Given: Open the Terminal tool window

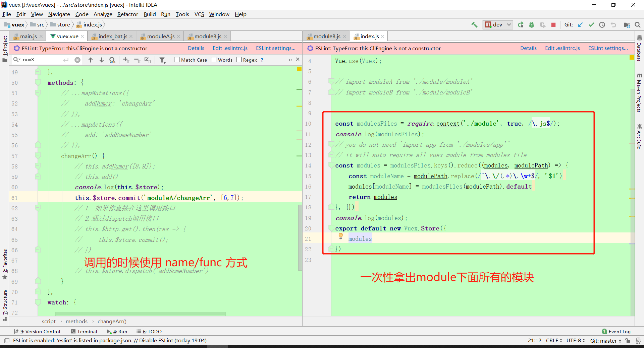Looking at the screenshot, I should (84, 332).
